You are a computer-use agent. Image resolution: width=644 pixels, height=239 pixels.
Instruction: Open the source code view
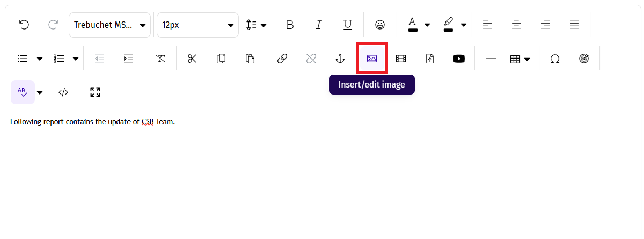pos(63,92)
